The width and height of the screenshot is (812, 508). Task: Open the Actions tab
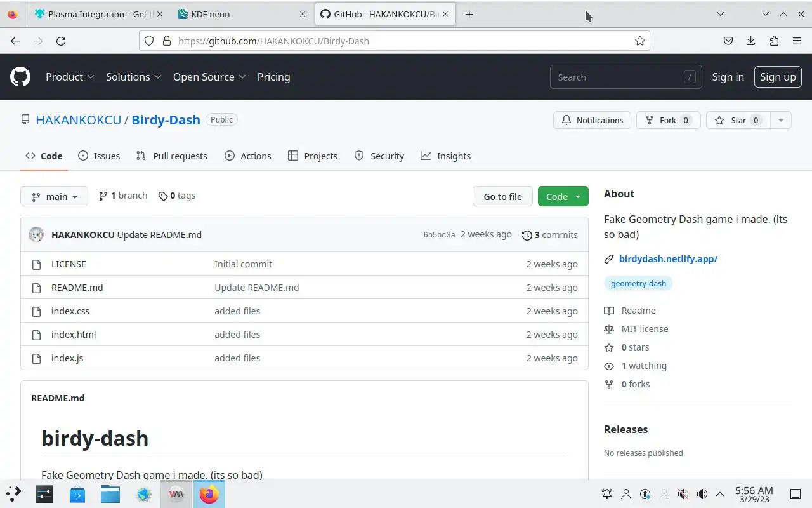[x=248, y=156]
